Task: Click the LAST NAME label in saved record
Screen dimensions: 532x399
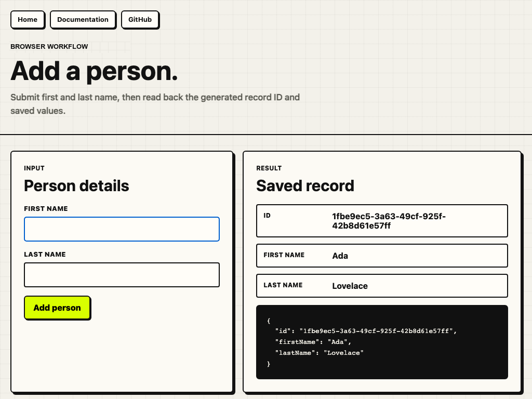Action: coord(283,285)
